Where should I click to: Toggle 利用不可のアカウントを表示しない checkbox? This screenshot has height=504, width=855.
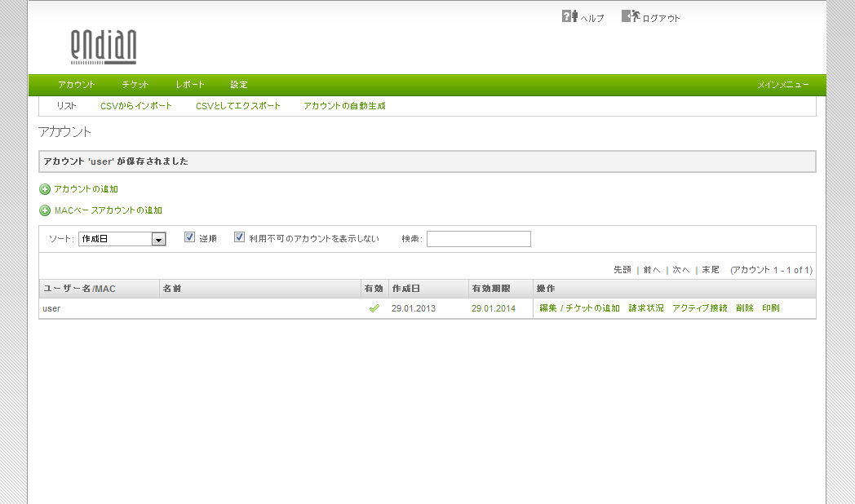point(239,237)
